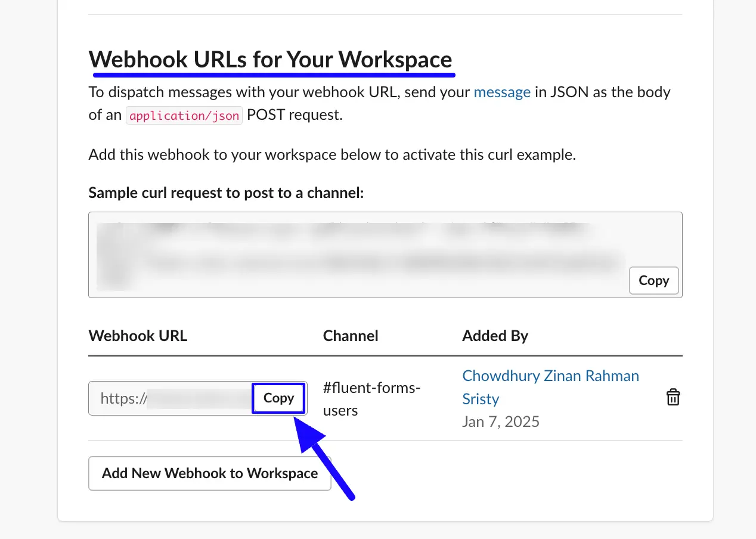Image resolution: width=756 pixels, height=539 pixels.
Task: Click inside the sample curl request box
Action: 385,255
